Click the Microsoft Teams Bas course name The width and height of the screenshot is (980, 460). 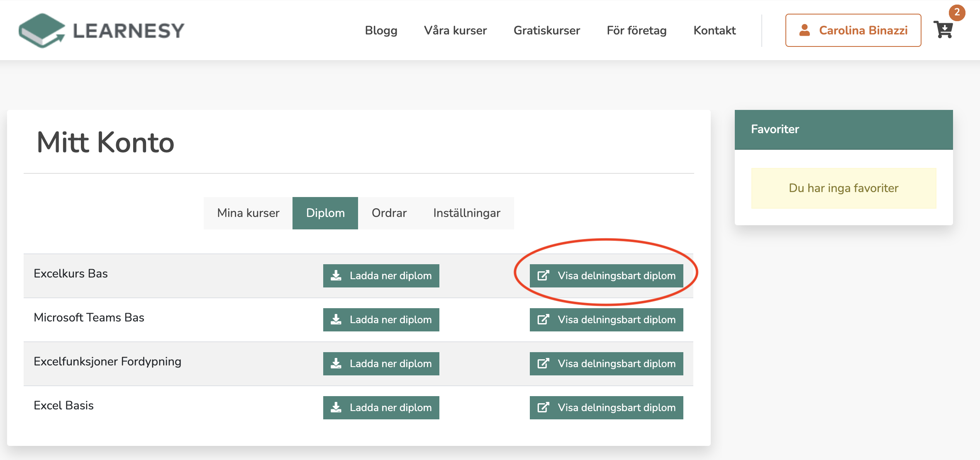point(89,317)
